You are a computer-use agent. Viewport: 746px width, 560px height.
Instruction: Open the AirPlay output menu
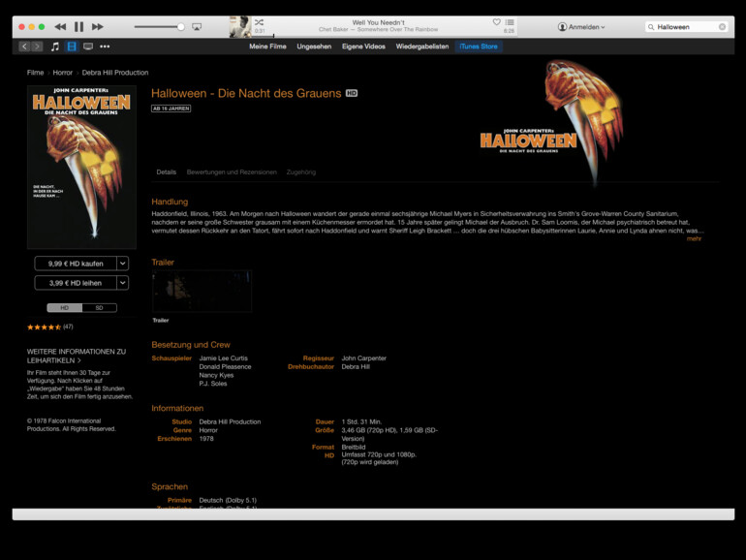click(x=197, y=27)
